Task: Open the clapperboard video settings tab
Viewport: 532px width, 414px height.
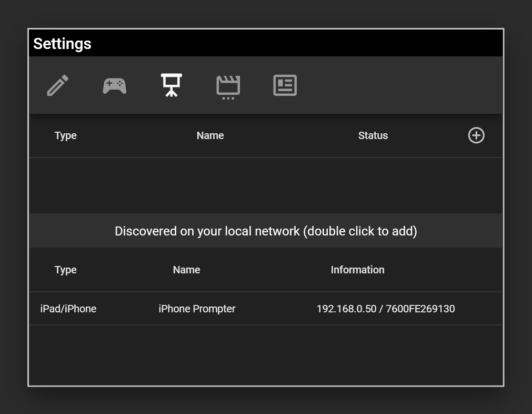Action: coord(228,86)
